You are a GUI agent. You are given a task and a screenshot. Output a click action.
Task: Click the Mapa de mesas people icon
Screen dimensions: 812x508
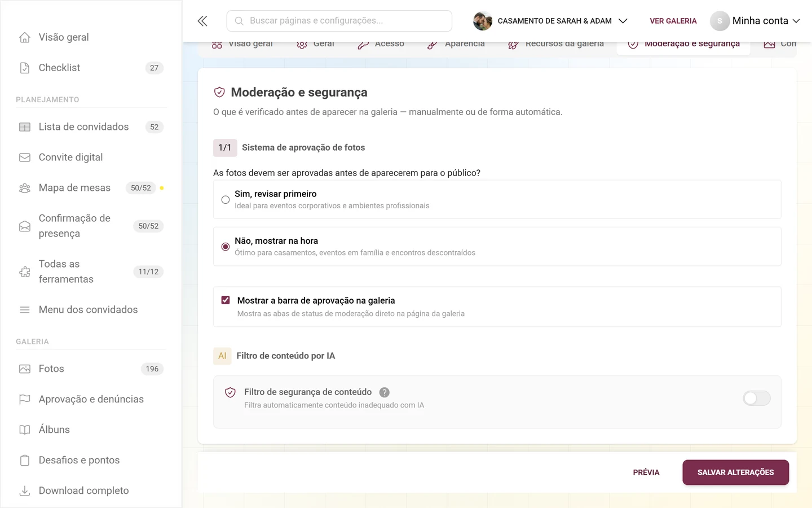(25, 188)
